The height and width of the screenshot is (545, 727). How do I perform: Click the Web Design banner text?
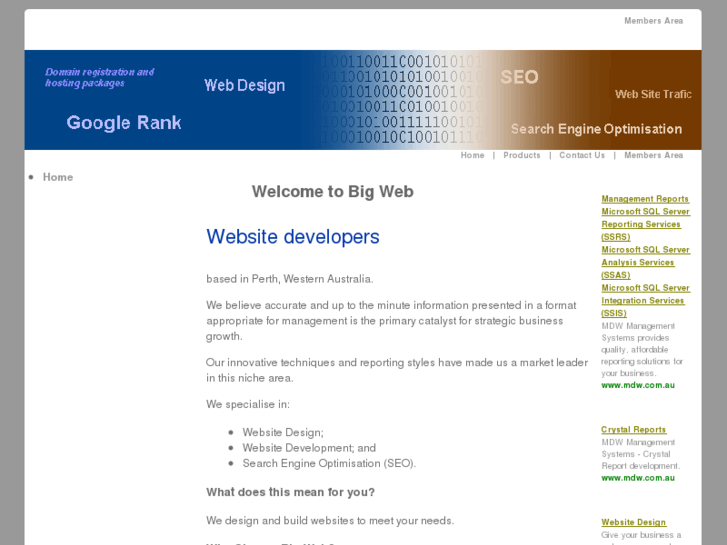[x=244, y=85]
